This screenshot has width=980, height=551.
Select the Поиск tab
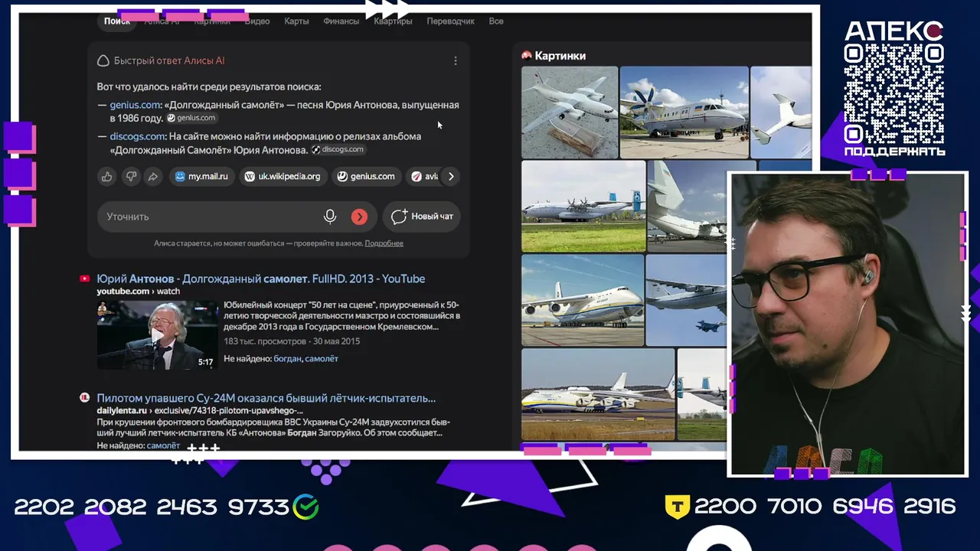[117, 21]
